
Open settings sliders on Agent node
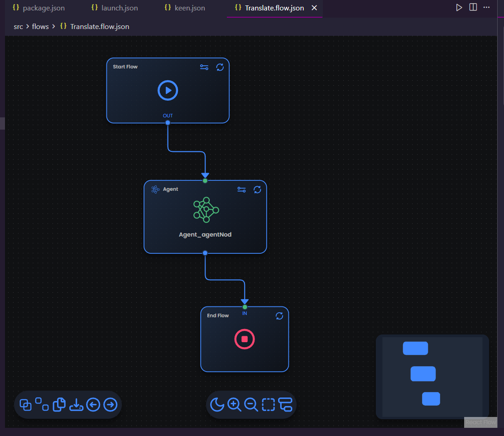pyautogui.click(x=241, y=189)
